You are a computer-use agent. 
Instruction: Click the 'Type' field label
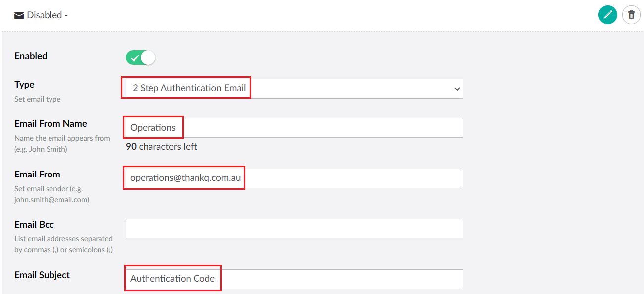pos(25,85)
